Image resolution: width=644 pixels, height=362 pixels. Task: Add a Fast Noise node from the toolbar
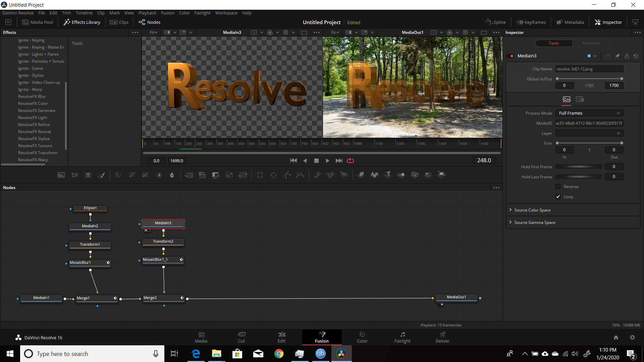(x=74, y=175)
